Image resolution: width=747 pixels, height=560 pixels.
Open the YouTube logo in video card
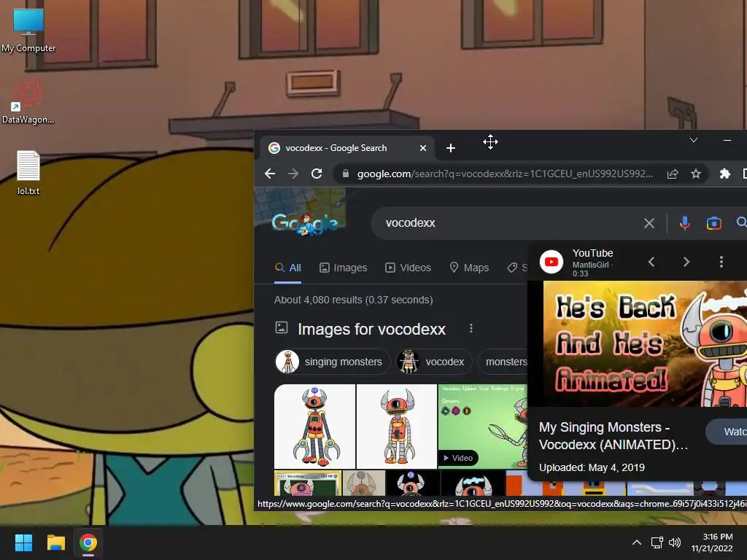(x=551, y=262)
